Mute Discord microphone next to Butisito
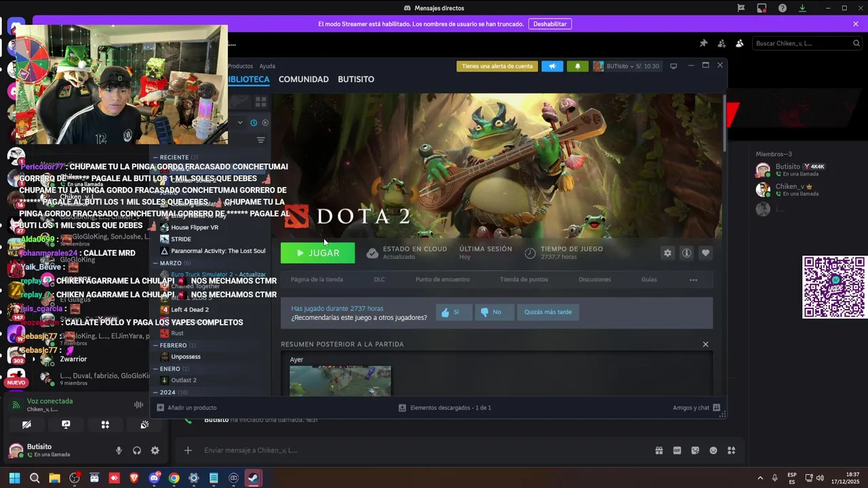 pos(119,450)
